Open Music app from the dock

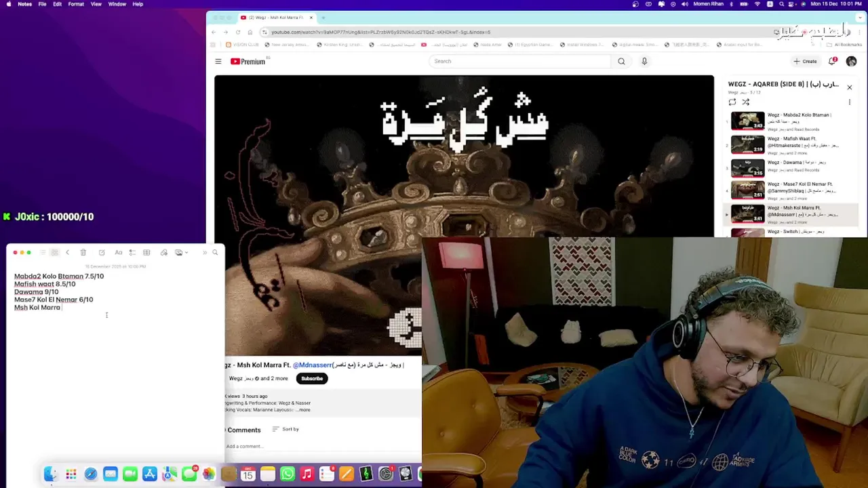click(x=307, y=474)
